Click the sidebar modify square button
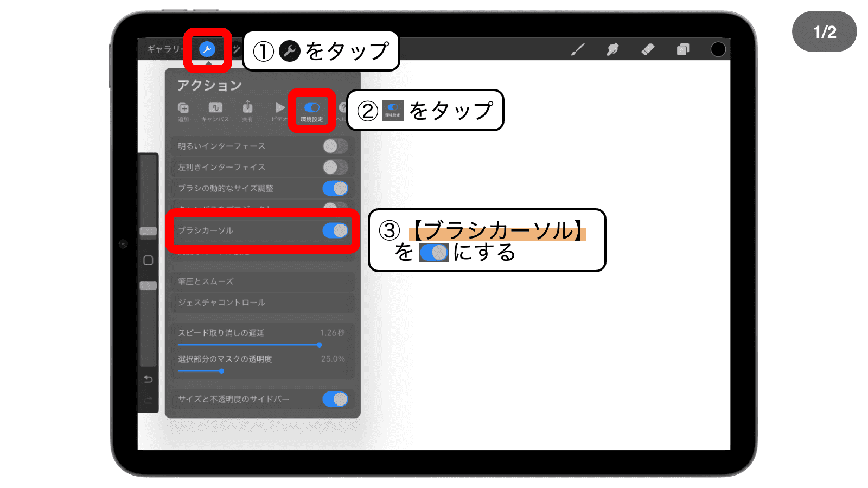The width and height of the screenshot is (868, 488). [148, 260]
